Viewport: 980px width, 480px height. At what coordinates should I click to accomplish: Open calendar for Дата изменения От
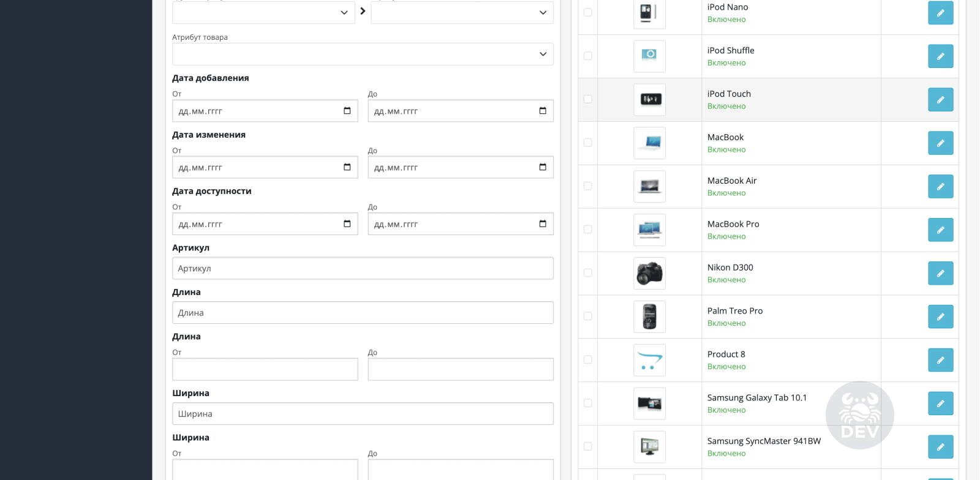click(347, 167)
